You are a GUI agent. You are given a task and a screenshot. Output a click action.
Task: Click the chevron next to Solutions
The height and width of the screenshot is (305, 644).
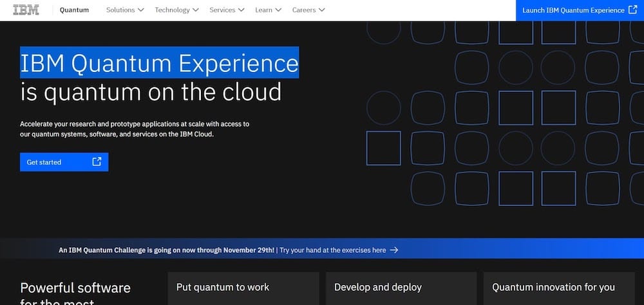click(x=140, y=10)
